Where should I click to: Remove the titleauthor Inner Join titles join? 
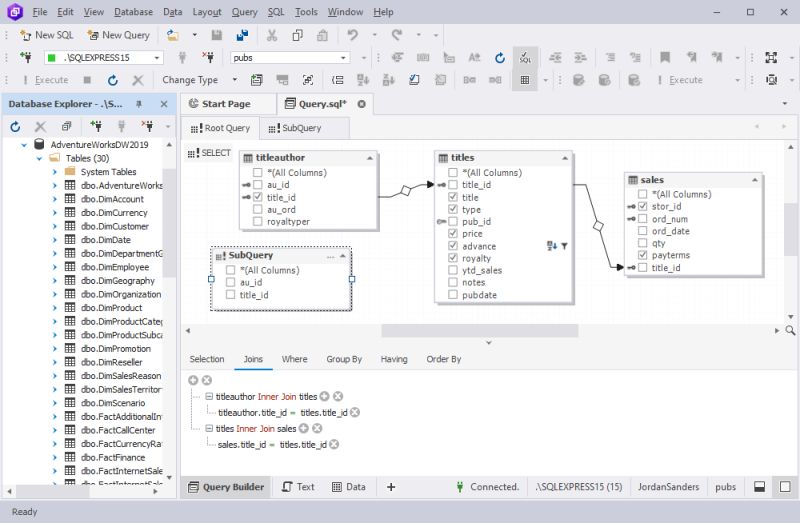tap(338, 396)
